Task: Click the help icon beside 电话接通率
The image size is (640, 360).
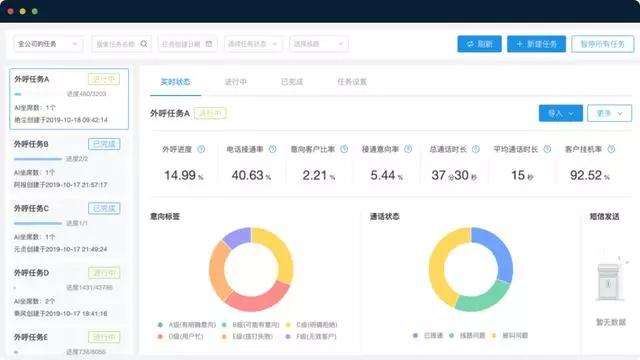Action: tap(273, 149)
